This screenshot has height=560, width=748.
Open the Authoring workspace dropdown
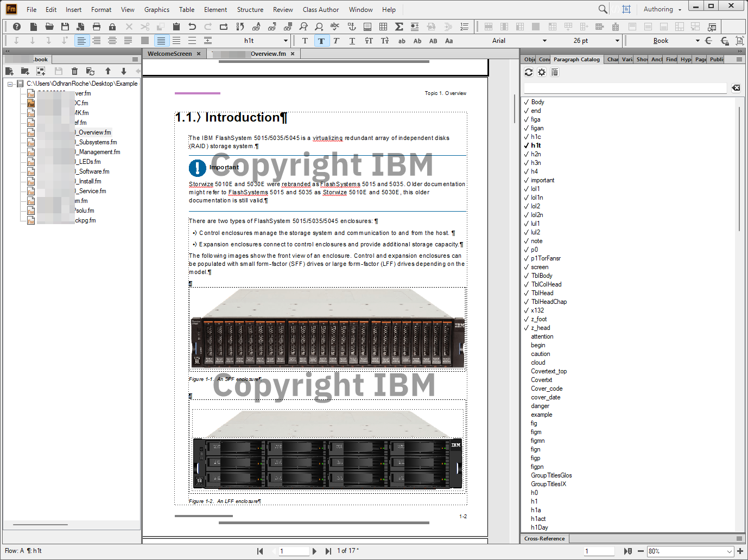662,9
